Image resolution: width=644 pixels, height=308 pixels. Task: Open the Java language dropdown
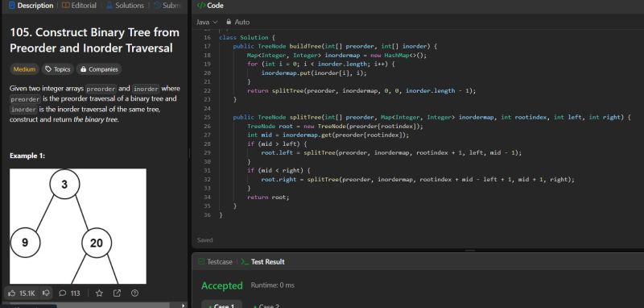pyautogui.click(x=207, y=23)
